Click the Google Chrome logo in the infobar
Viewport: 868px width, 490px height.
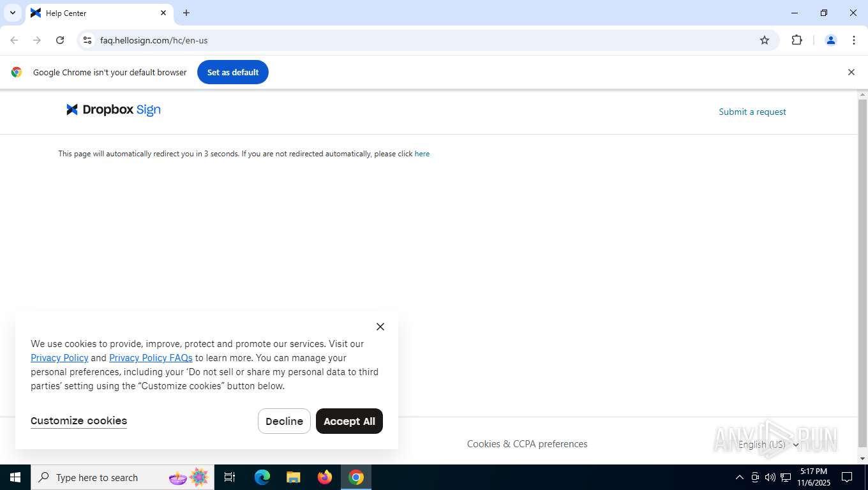coord(17,72)
